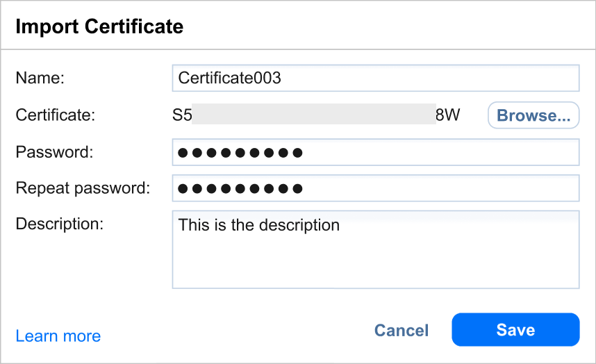Cancel the certificate import
The image size is (596, 364).
coord(402,330)
